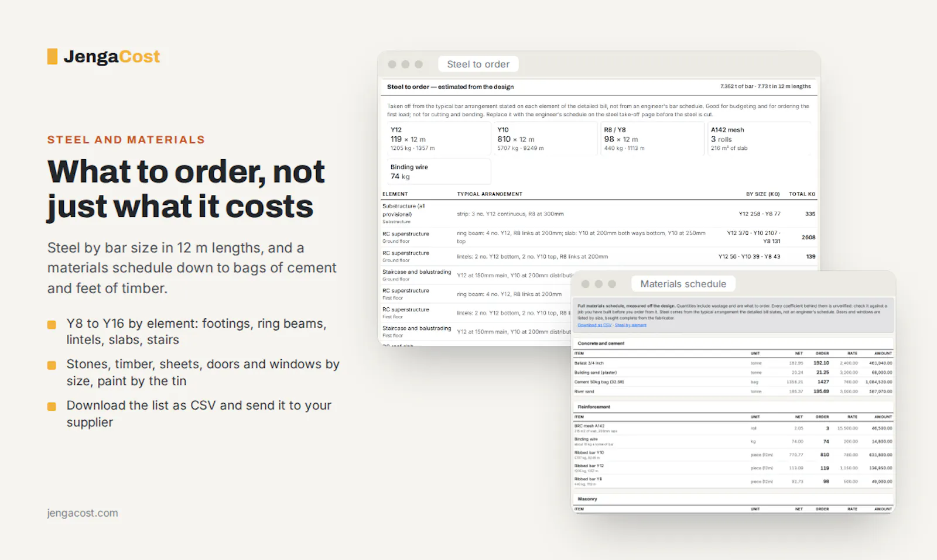
Task: Click the JengaCost logo
Action: (104, 57)
